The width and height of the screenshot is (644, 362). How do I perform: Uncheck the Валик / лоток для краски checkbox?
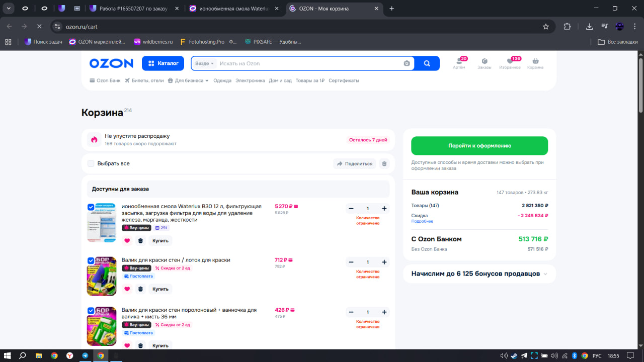91,260
